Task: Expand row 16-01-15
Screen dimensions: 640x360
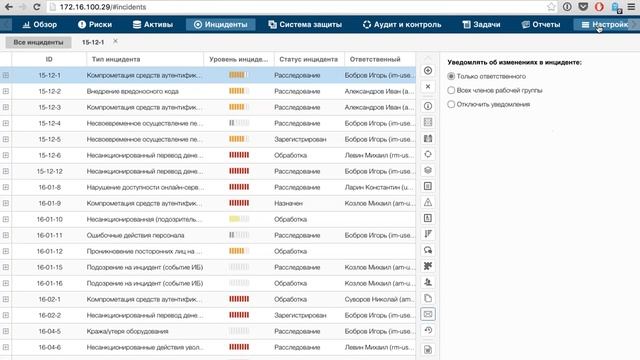Action: pyautogui.click(x=6, y=267)
